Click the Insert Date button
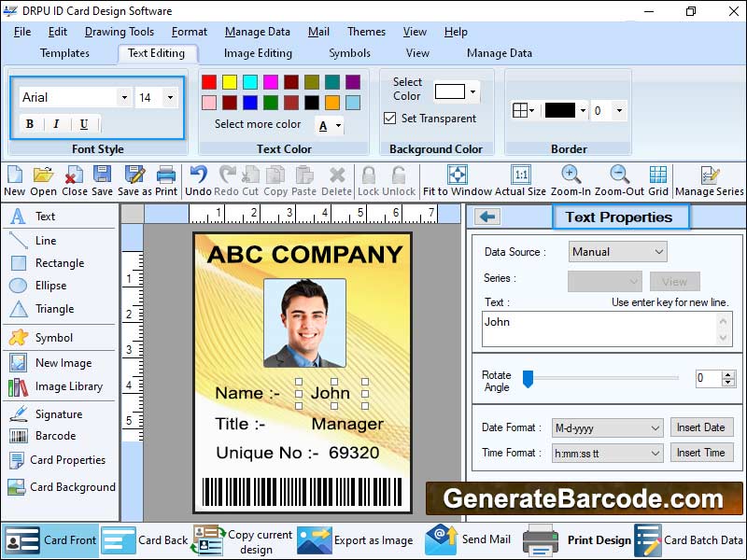Viewport: 747px width, 560px height. point(702,427)
